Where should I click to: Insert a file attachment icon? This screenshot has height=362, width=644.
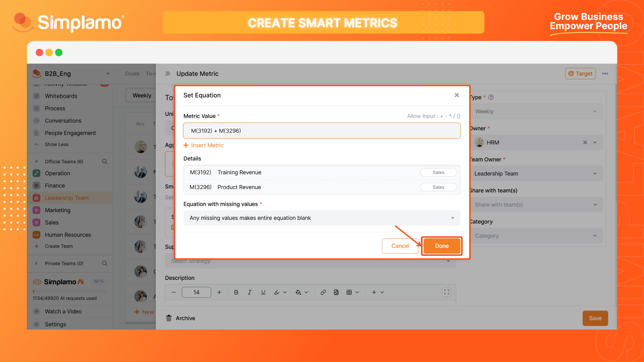pyautogui.click(x=336, y=292)
